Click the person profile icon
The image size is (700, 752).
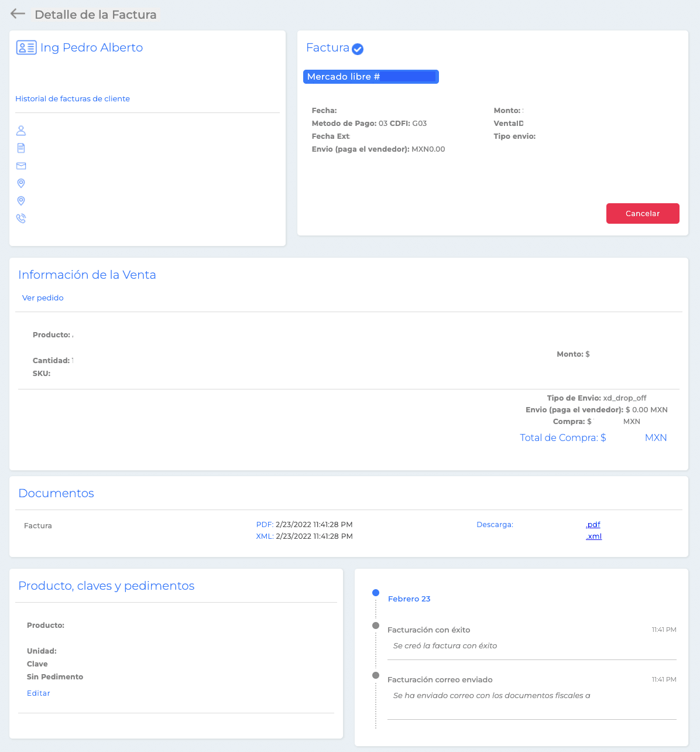[x=21, y=131]
